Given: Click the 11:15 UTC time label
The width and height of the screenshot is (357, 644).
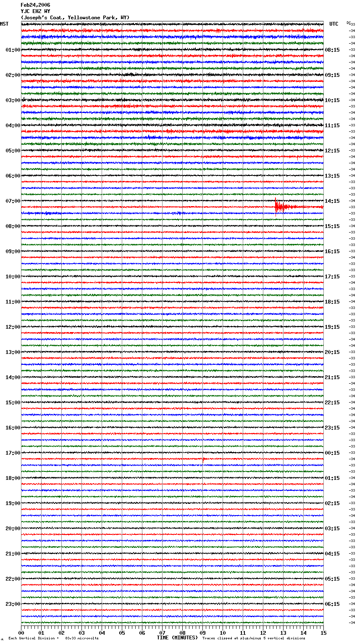Looking at the screenshot, I should point(332,126).
